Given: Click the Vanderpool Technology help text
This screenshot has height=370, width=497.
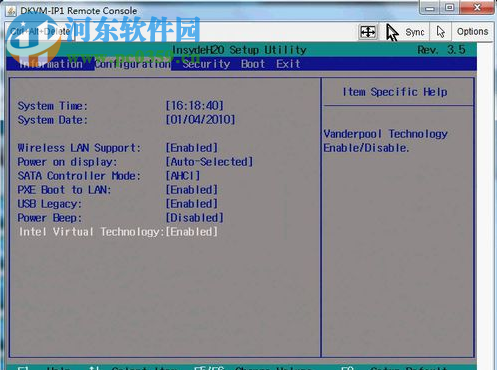Looking at the screenshot, I should point(385,141).
